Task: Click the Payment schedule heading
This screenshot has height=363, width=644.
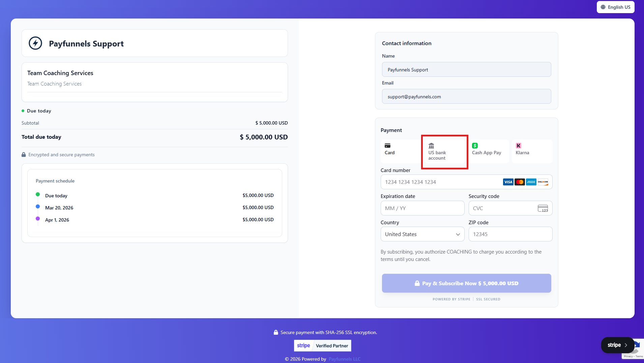Action: point(55,181)
